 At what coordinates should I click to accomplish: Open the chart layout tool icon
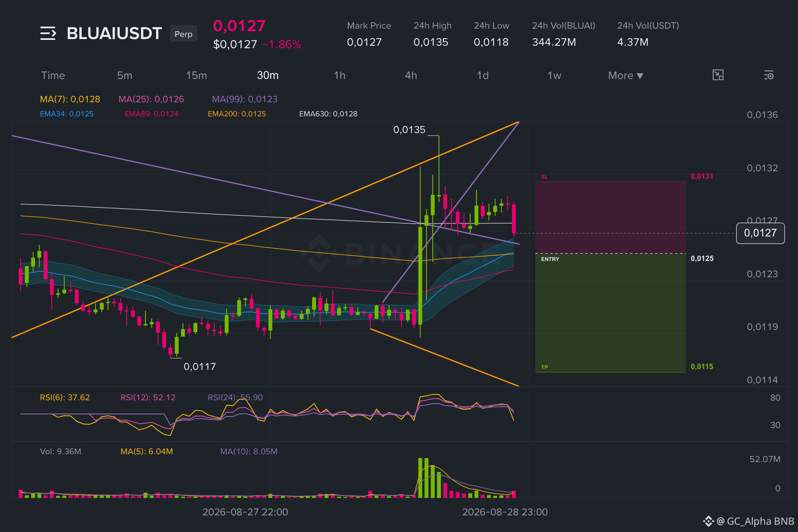[x=718, y=75]
